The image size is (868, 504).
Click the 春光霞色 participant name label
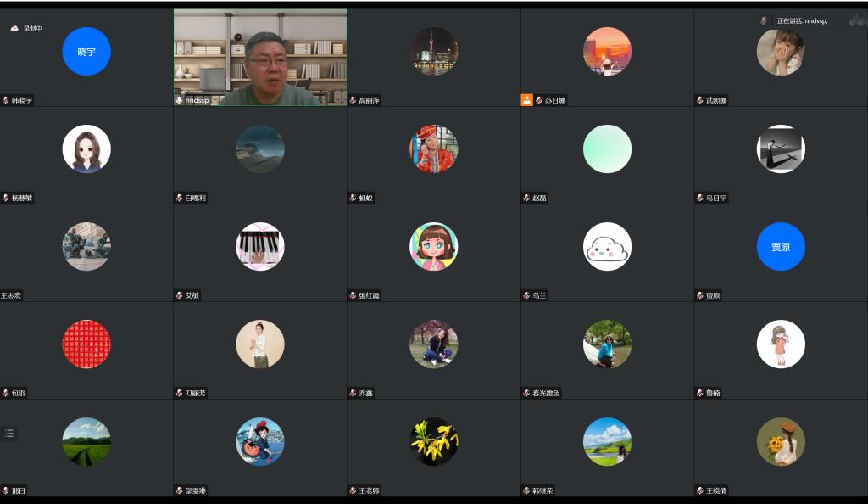point(546,393)
